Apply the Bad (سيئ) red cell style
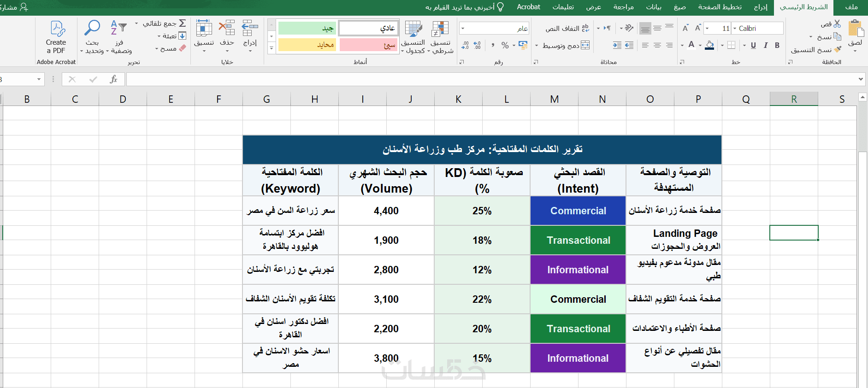 tap(369, 45)
